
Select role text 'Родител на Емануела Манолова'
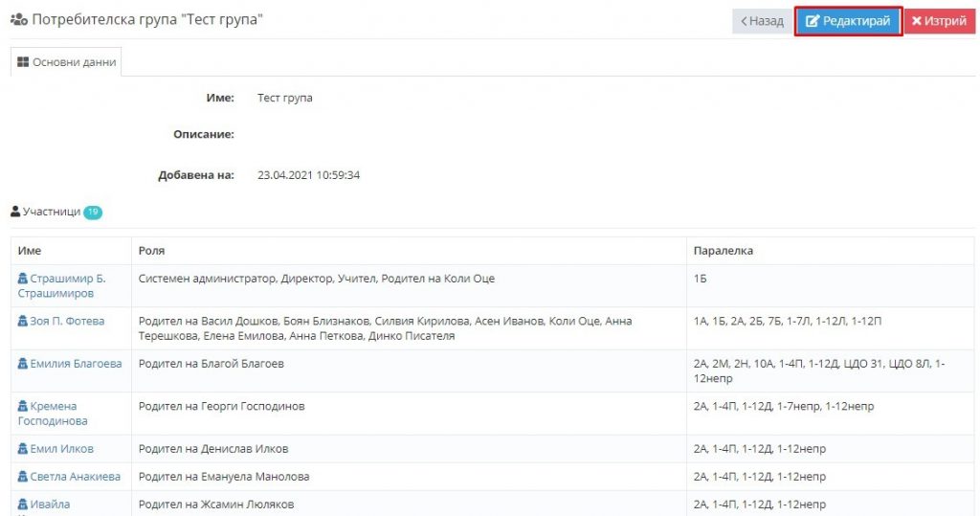[x=224, y=476]
